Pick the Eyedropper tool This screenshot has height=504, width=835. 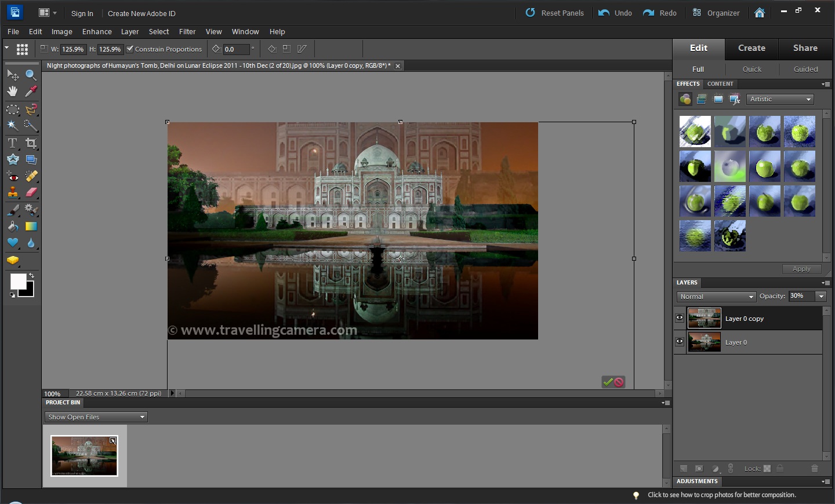(31, 91)
